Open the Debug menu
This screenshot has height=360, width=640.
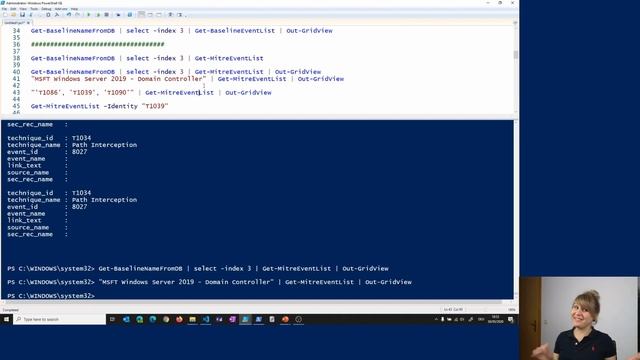click(47, 9)
